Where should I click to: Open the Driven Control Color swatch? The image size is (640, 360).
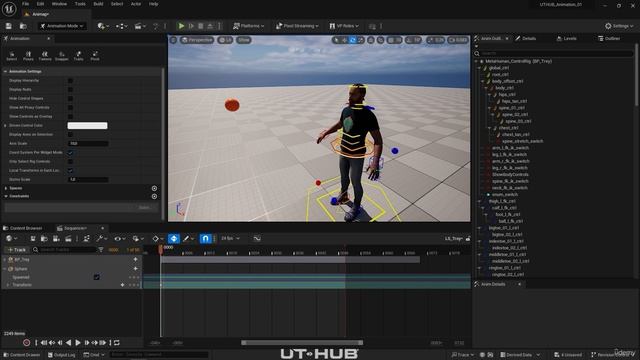click(x=87, y=125)
